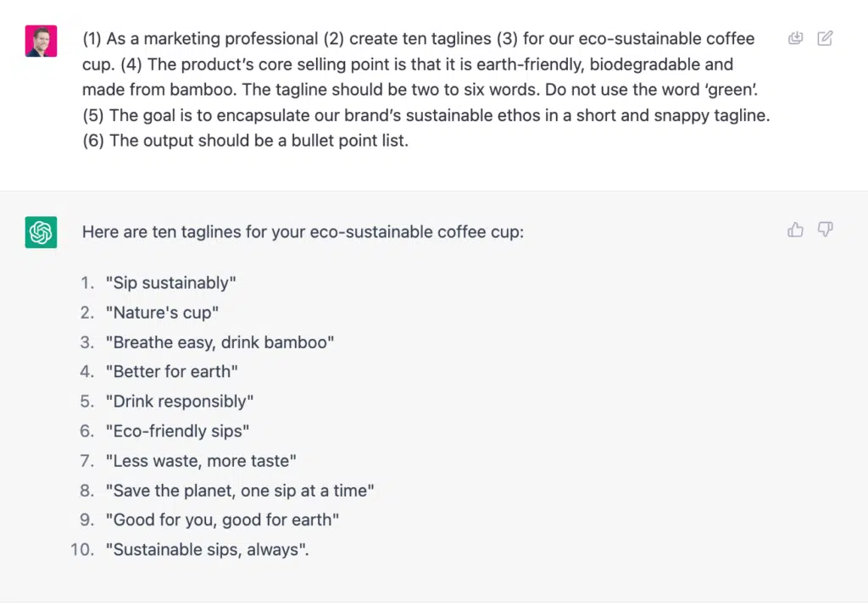Viewport: 868px width, 605px height.
Task: Click the user prompt message text
Action: click(424, 89)
